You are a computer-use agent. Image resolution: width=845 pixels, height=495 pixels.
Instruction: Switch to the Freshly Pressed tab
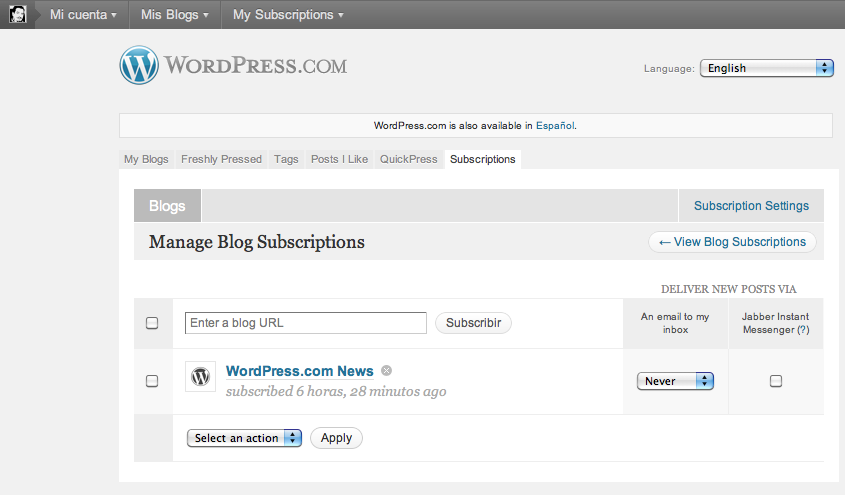(221, 159)
